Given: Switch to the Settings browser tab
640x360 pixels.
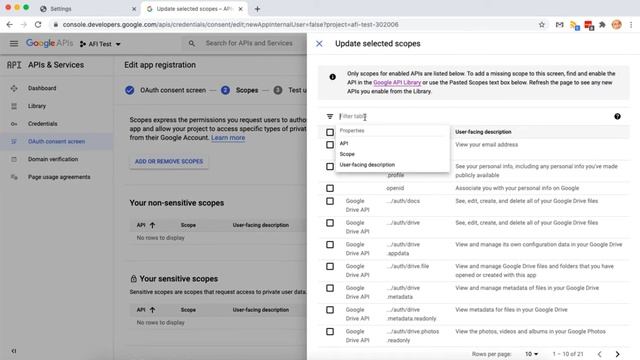Looking at the screenshot, I should (88, 9).
